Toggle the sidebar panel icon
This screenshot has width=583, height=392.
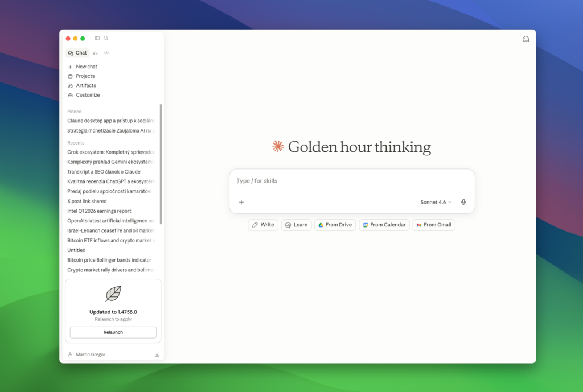coord(97,38)
